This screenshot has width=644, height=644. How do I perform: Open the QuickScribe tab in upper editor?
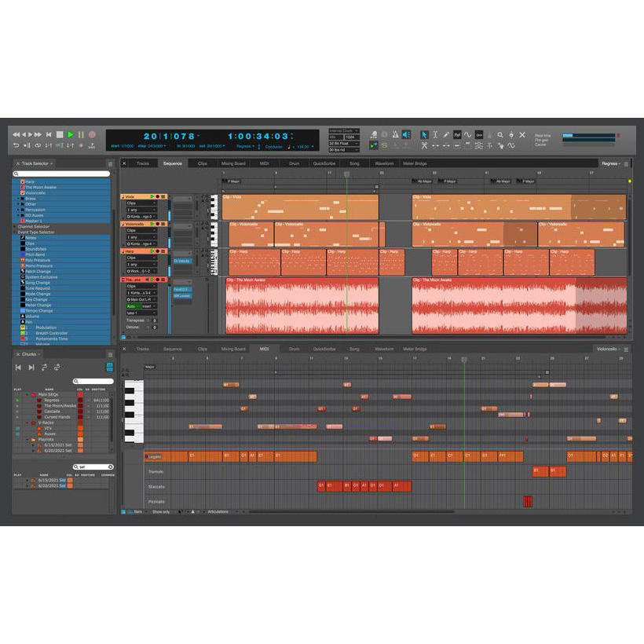pos(324,163)
